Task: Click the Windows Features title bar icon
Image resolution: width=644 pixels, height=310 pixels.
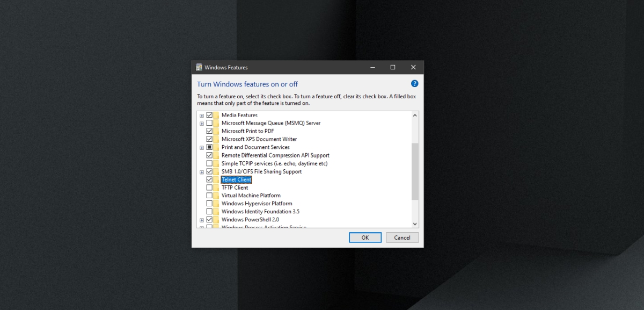Action: [199, 67]
